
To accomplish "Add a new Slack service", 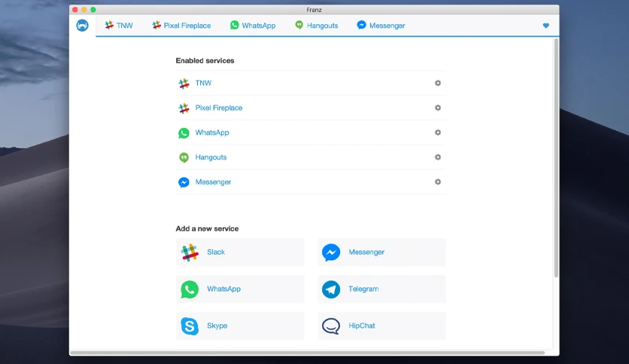I will point(240,252).
